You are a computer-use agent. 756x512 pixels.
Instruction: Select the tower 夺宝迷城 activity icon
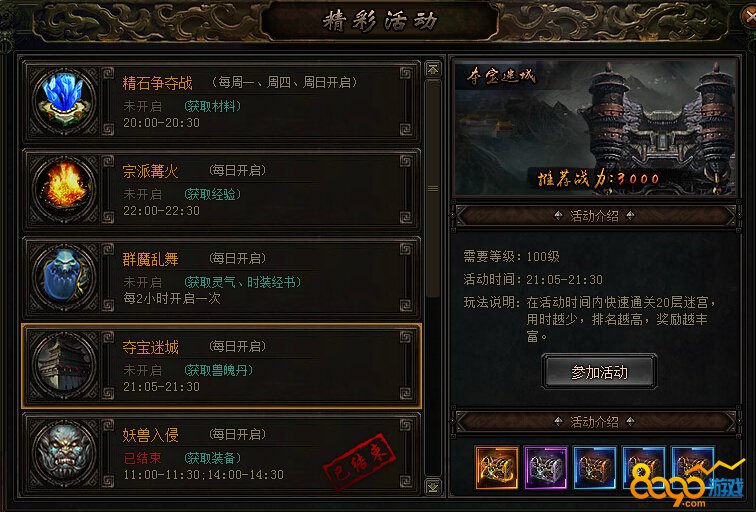64,365
